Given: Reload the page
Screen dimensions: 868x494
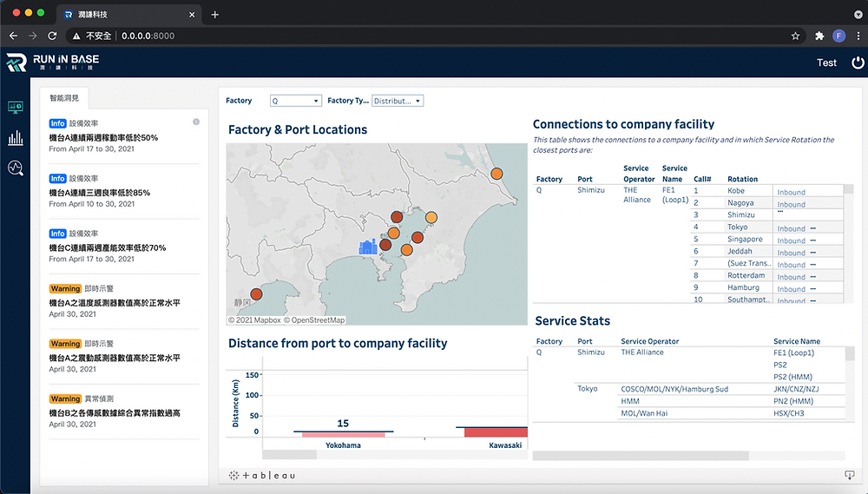Looking at the screenshot, I should coord(52,36).
